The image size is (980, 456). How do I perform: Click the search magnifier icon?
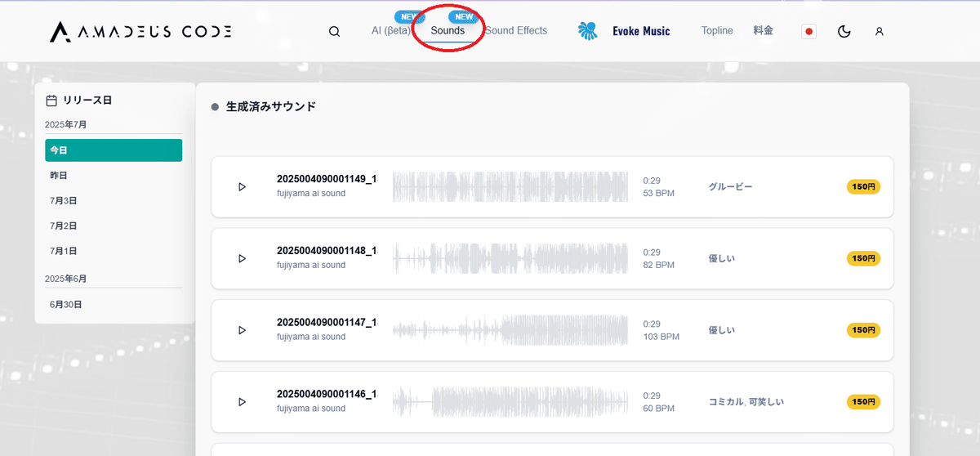tap(334, 32)
